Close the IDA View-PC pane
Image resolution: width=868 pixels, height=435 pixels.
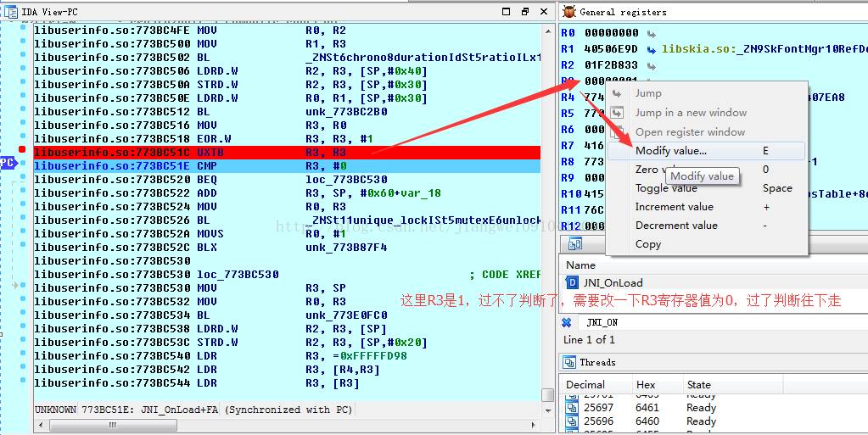point(544,11)
